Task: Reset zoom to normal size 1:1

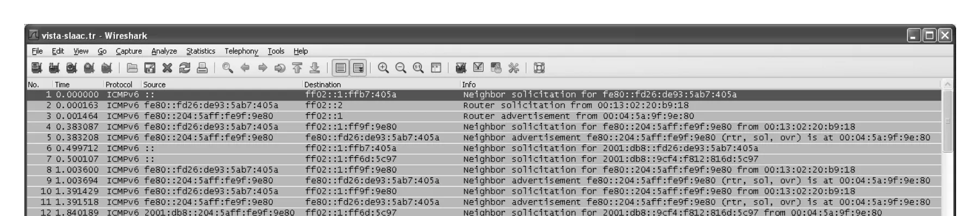Action: pyautogui.click(x=418, y=68)
